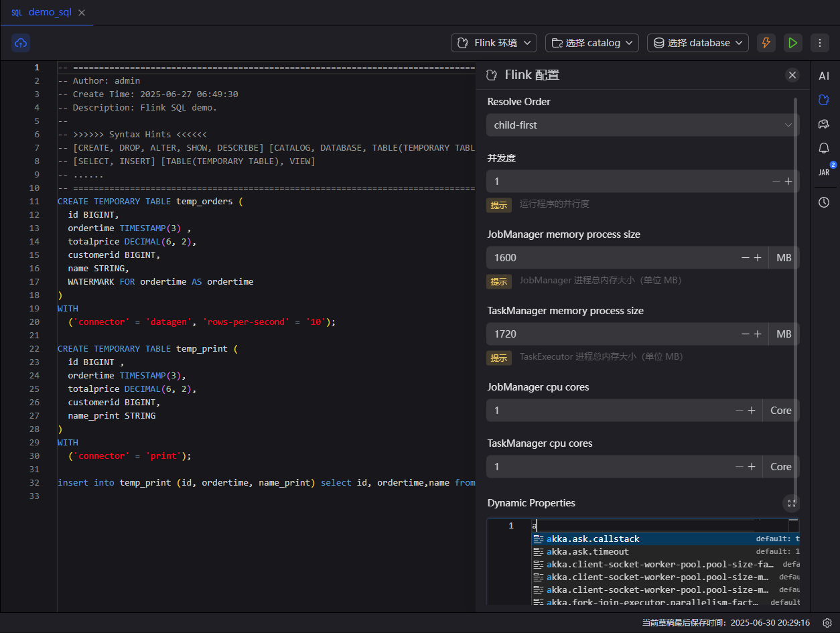Click line number 32 in editor gutter

34,483
